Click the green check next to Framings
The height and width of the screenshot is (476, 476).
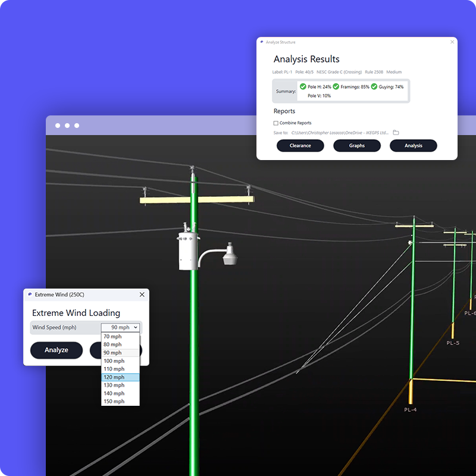pos(336,87)
